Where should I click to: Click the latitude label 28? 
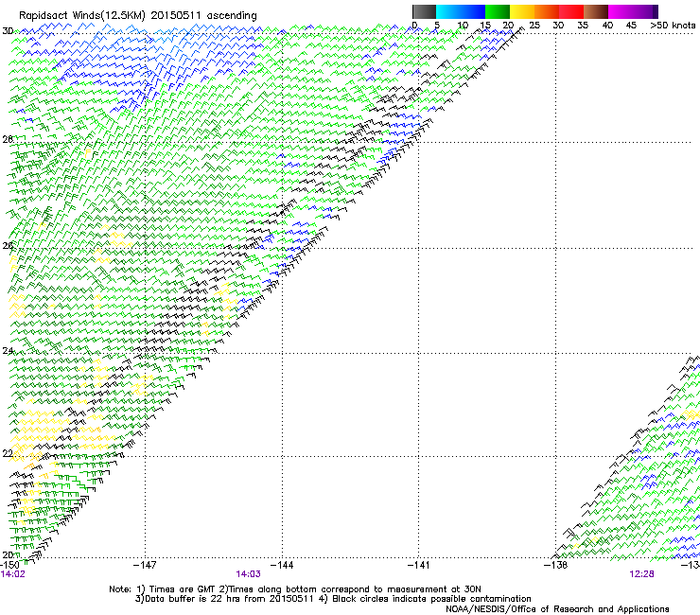[x=8, y=139]
